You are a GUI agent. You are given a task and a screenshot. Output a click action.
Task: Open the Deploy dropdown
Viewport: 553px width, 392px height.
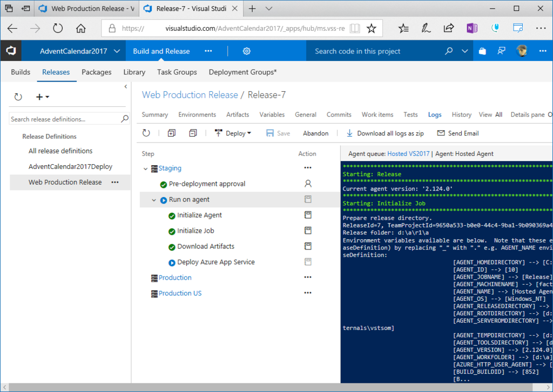point(233,133)
